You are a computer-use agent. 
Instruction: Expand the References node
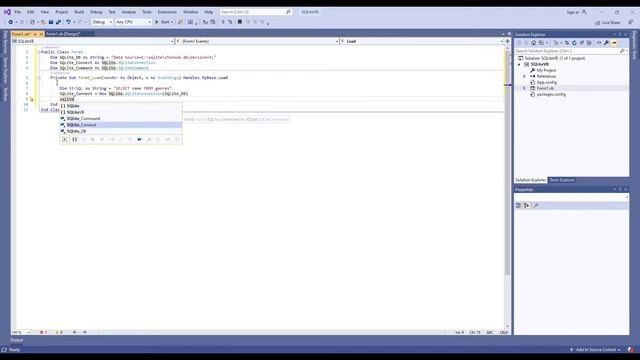click(524, 76)
